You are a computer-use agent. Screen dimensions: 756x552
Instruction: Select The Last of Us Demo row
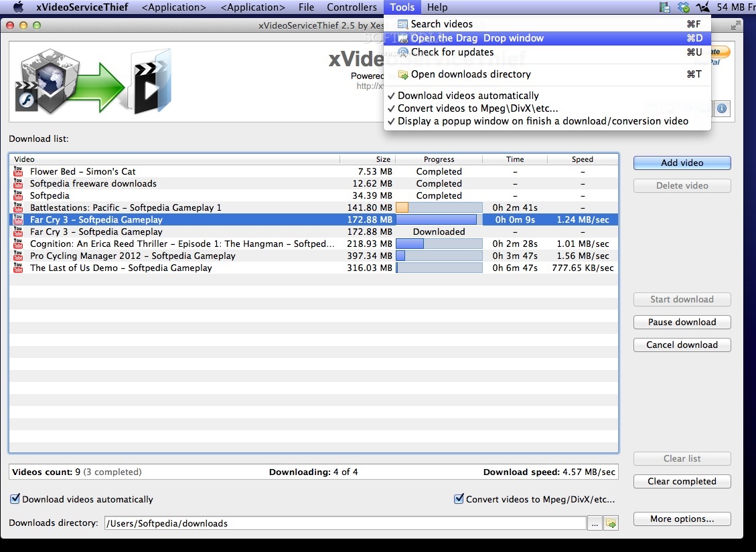[314, 268]
